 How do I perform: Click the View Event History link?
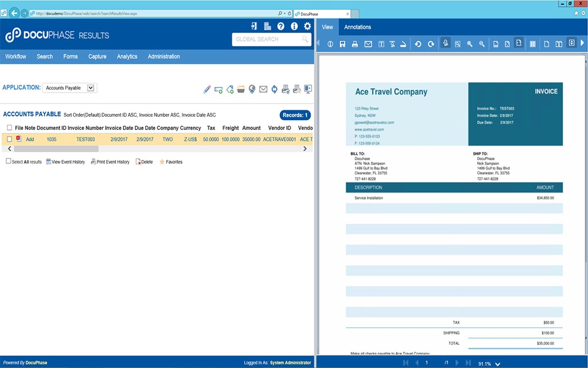[x=65, y=162]
